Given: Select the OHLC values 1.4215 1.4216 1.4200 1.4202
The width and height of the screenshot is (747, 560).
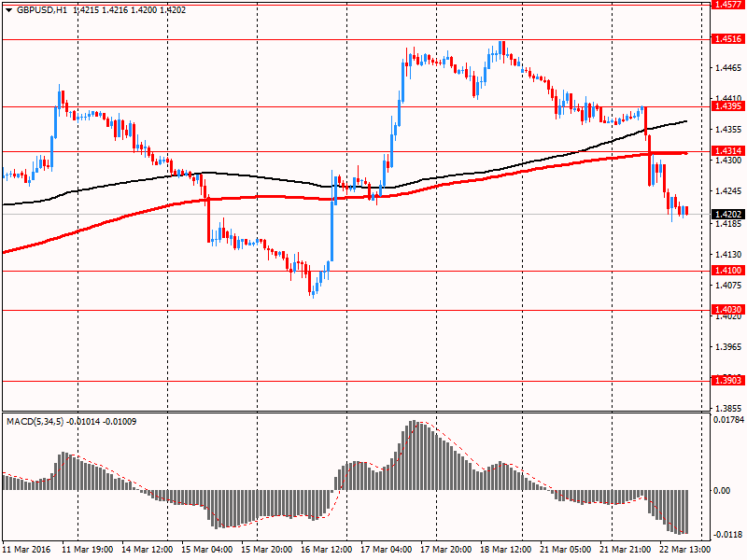Looking at the screenshot, I should coord(129,10).
